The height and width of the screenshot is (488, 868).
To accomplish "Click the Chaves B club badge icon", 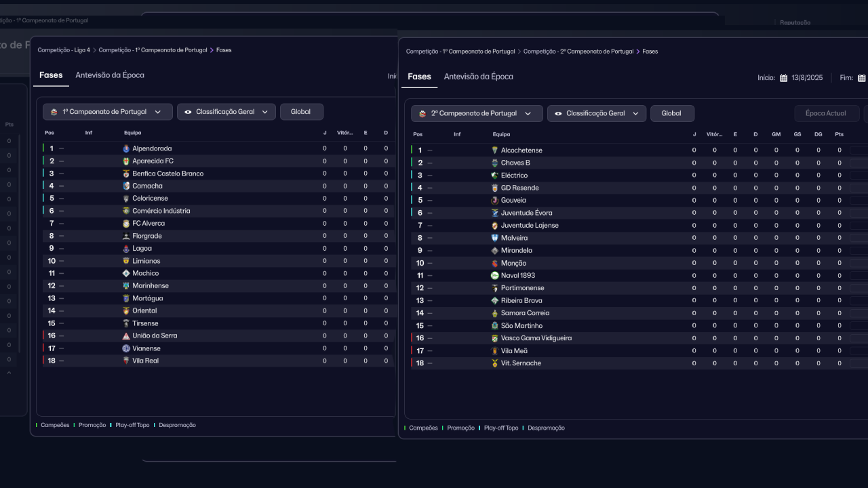I will click(x=494, y=163).
